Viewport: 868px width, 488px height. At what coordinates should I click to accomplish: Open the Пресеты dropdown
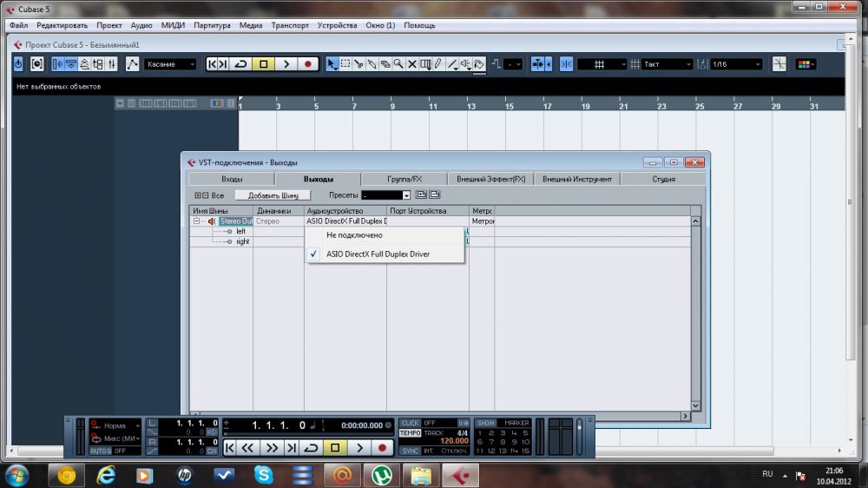tap(386, 195)
